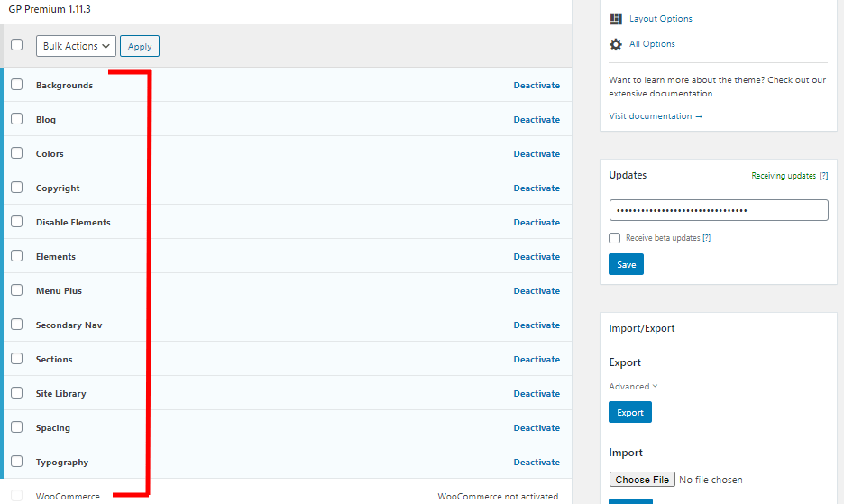Viewport: 844px width, 504px height.
Task: Deactivate the Copyright module
Action: coord(537,188)
